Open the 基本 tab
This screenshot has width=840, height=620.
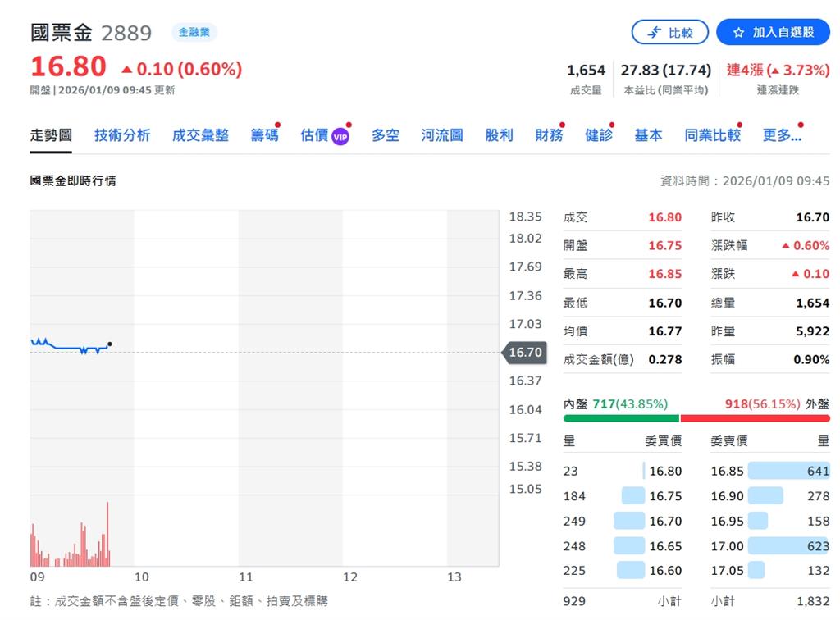(x=648, y=134)
